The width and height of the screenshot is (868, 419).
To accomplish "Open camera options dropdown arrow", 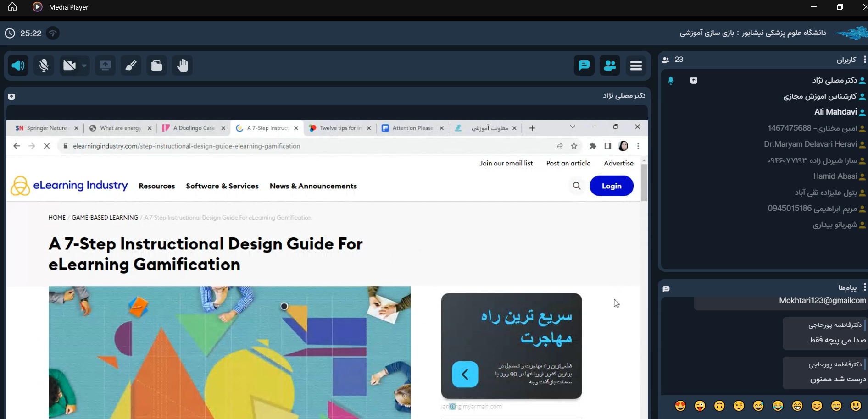I will click(x=84, y=66).
